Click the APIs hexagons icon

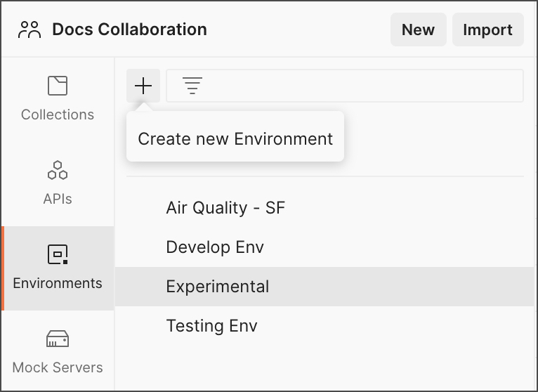[58, 170]
